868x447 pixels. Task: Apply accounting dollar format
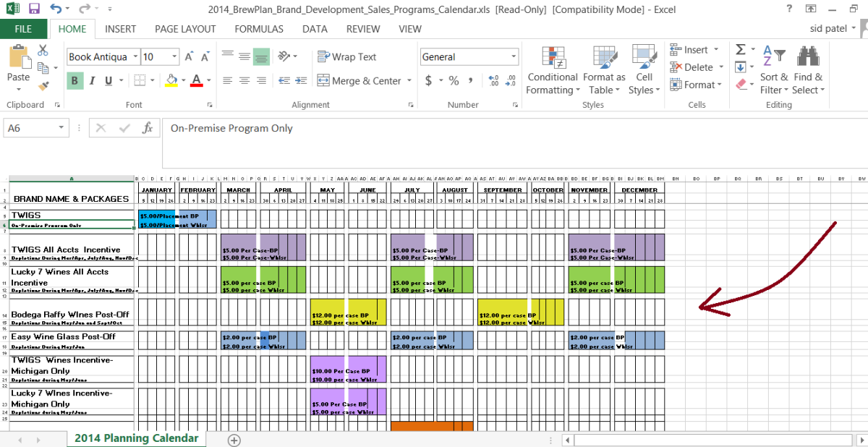(428, 80)
